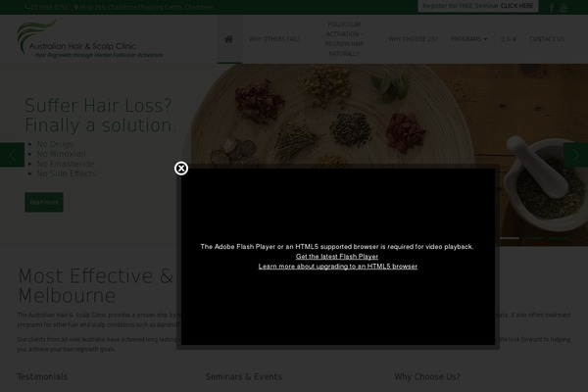Open the YouTube channel icon

click(563, 8)
